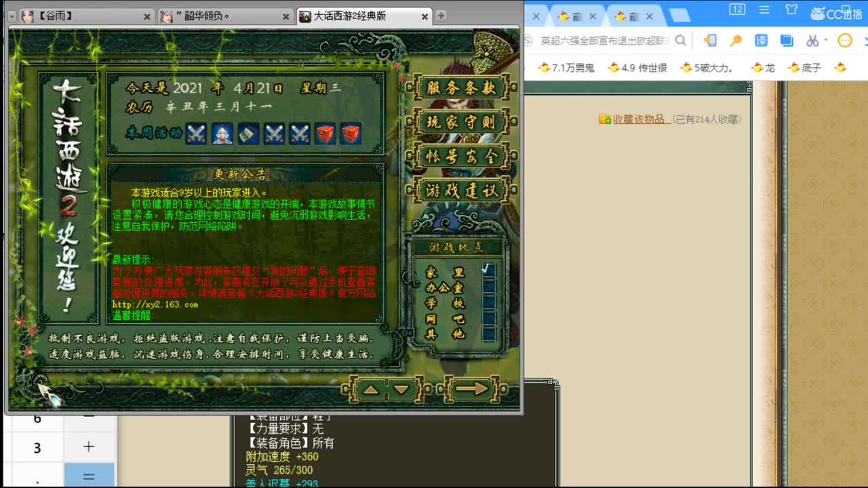Click the browser search address field
The image size is (868, 488).
coord(604,41)
